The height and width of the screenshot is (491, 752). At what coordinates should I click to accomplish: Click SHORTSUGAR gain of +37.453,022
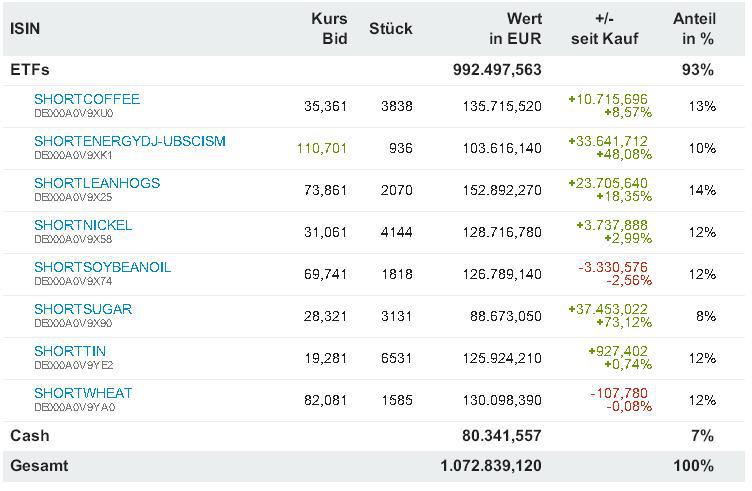click(x=608, y=309)
